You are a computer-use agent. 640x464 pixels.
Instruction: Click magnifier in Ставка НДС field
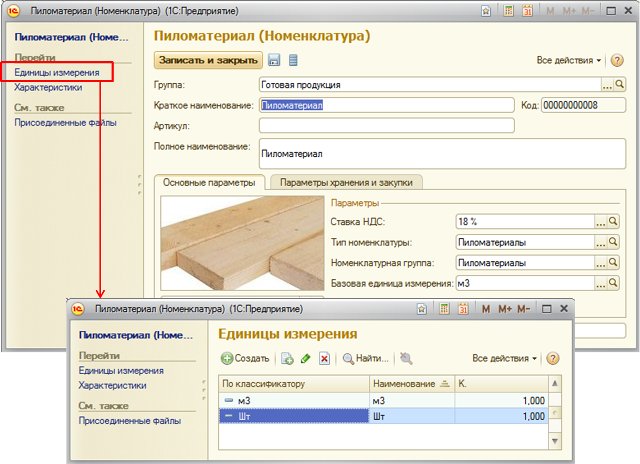(x=613, y=221)
